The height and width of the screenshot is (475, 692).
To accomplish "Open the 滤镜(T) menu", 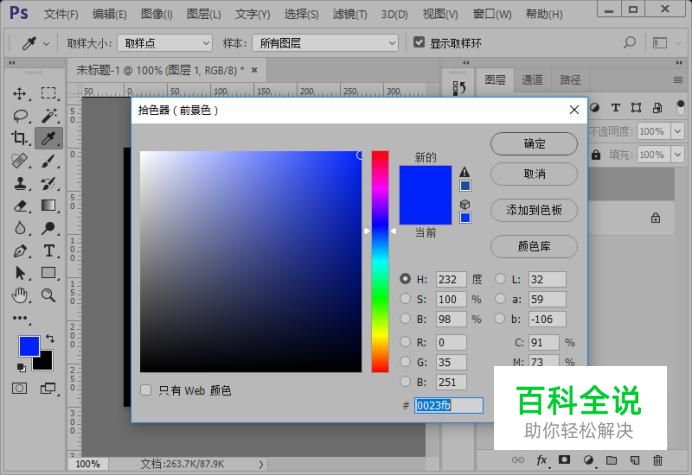I will pos(350,14).
